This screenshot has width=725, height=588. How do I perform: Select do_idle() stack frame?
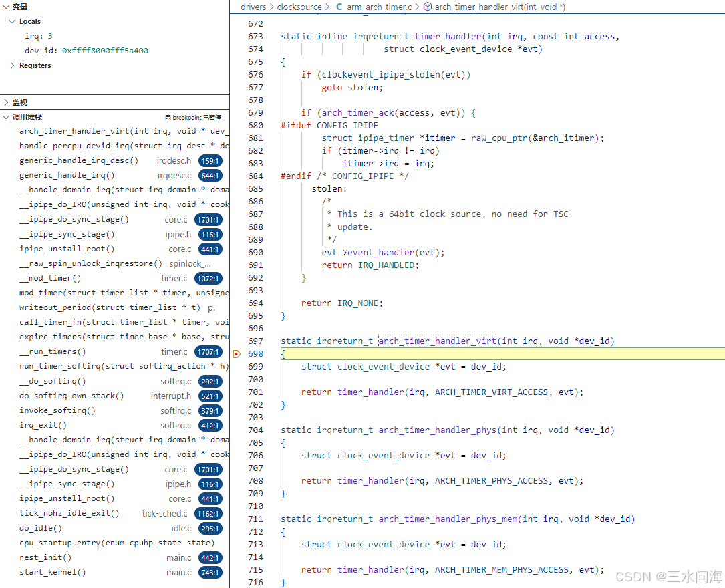coord(115,529)
